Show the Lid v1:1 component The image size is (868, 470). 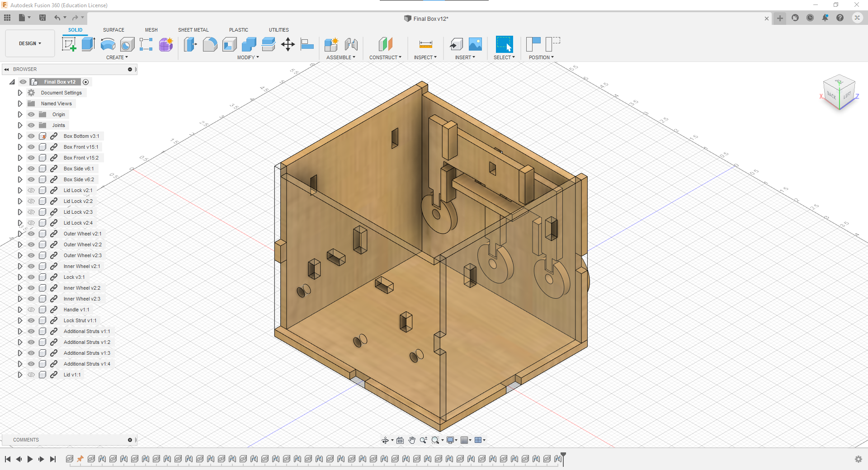[x=31, y=375]
